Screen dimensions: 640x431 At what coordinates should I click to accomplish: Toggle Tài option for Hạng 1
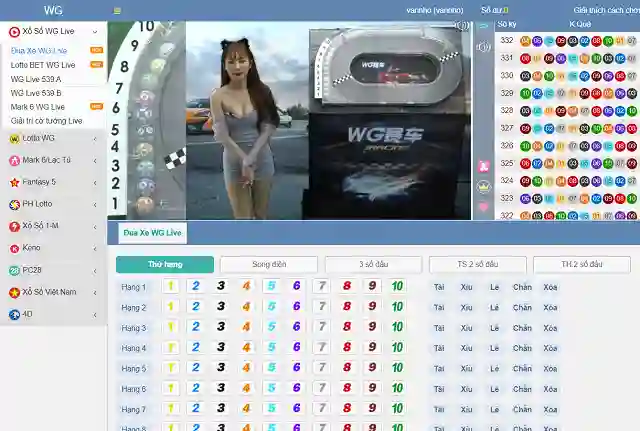tap(439, 287)
